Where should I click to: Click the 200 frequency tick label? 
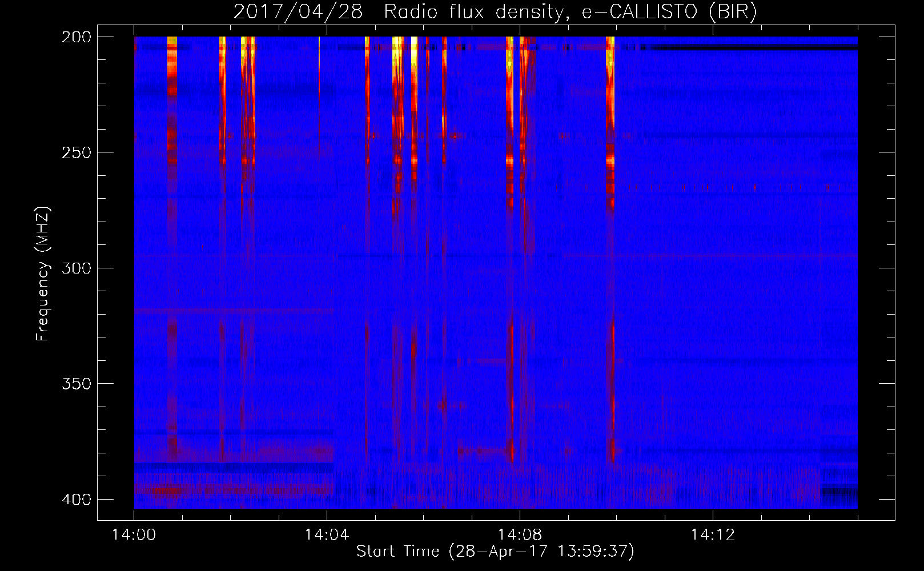76,37
